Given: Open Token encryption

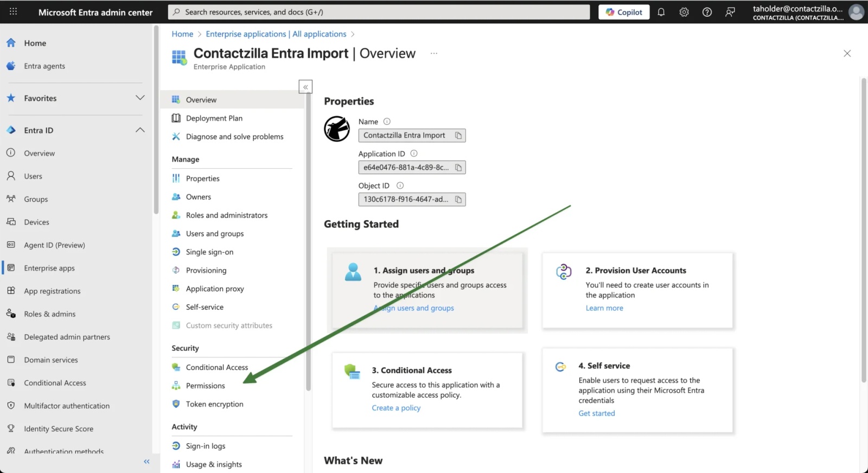Looking at the screenshot, I should click(x=214, y=404).
